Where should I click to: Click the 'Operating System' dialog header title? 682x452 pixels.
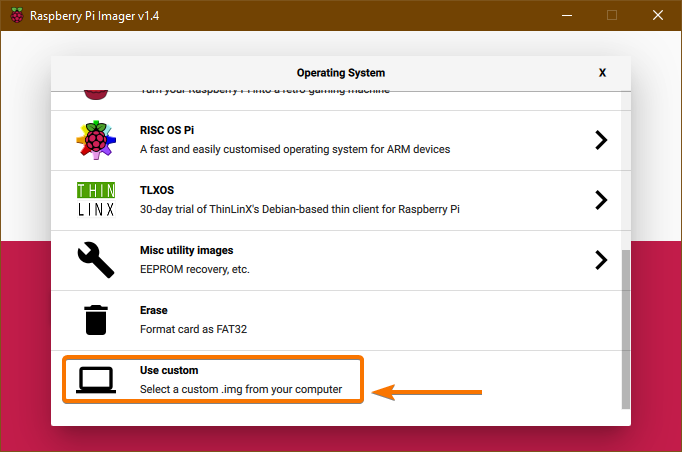coord(341,73)
